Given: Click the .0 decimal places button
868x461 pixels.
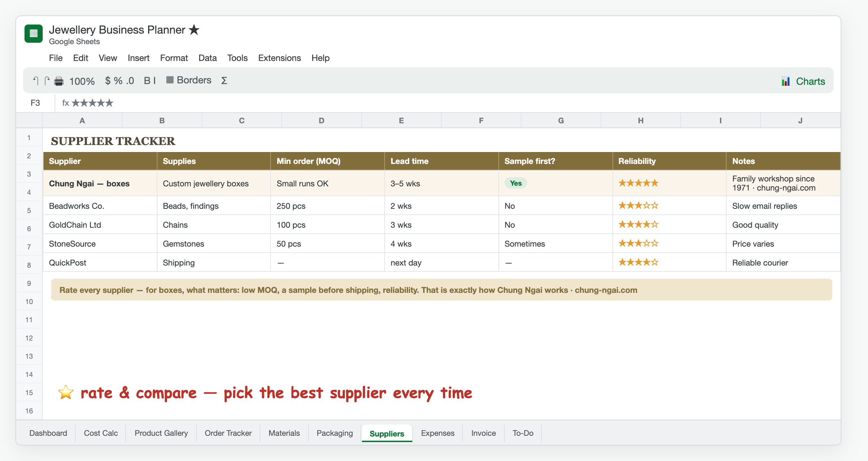Looking at the screenshot, I should (130, 81).
